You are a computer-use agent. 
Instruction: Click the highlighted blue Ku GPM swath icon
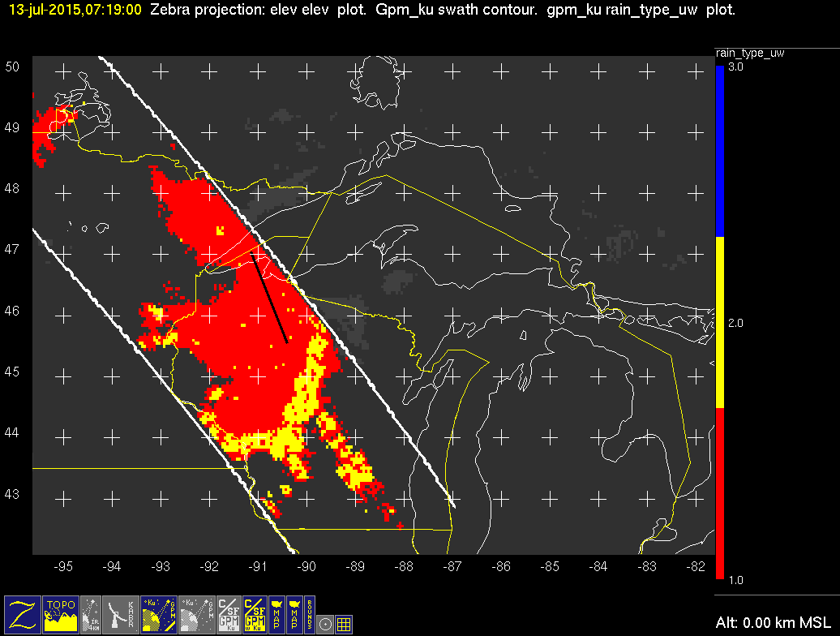point(158,614)
